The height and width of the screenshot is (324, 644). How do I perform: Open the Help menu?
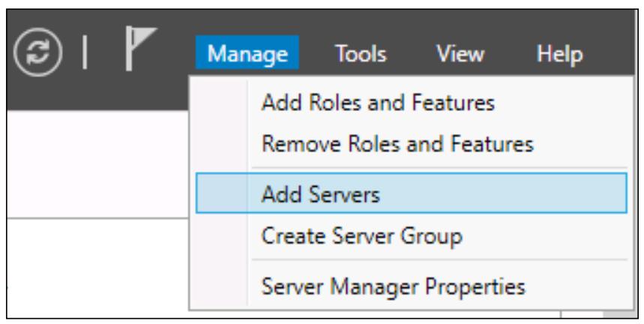tap(560, 53)
